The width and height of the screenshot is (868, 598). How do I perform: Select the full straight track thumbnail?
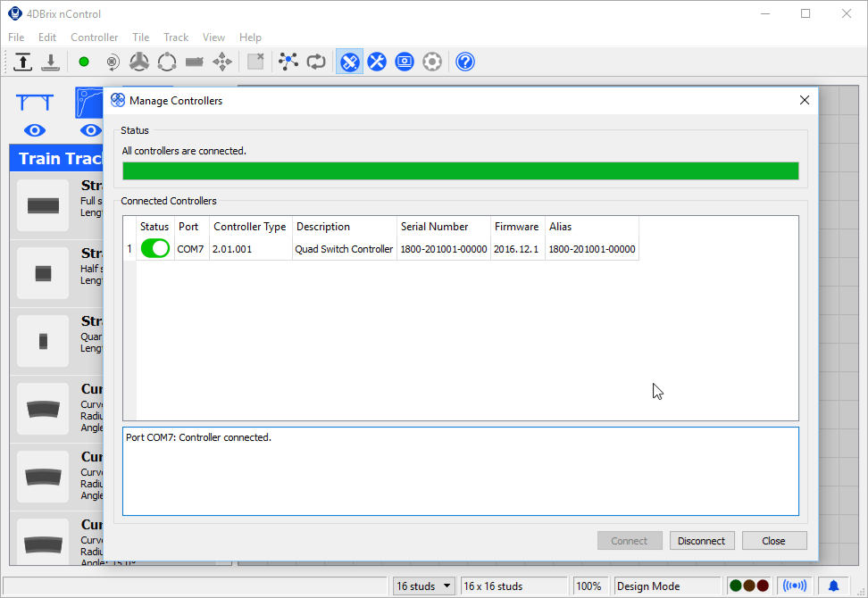click(43, 205)
